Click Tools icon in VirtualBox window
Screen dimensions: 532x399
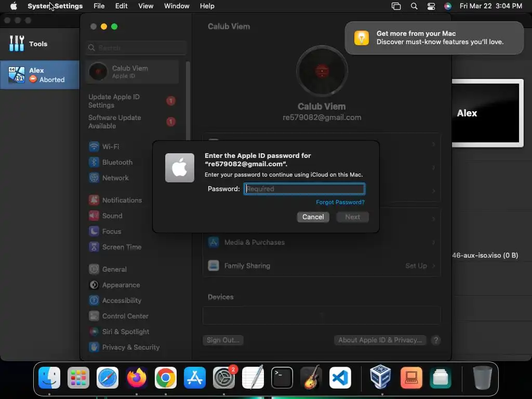point(17,44)
